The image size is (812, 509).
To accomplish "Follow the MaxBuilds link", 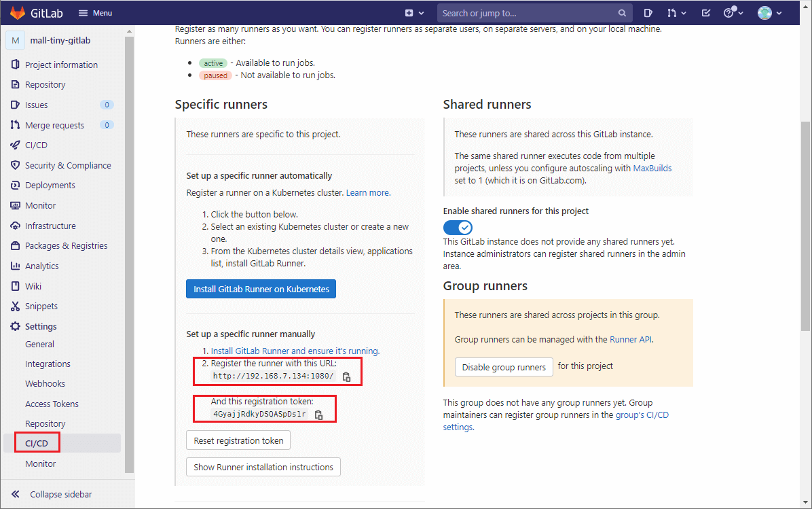I will 652,168.
